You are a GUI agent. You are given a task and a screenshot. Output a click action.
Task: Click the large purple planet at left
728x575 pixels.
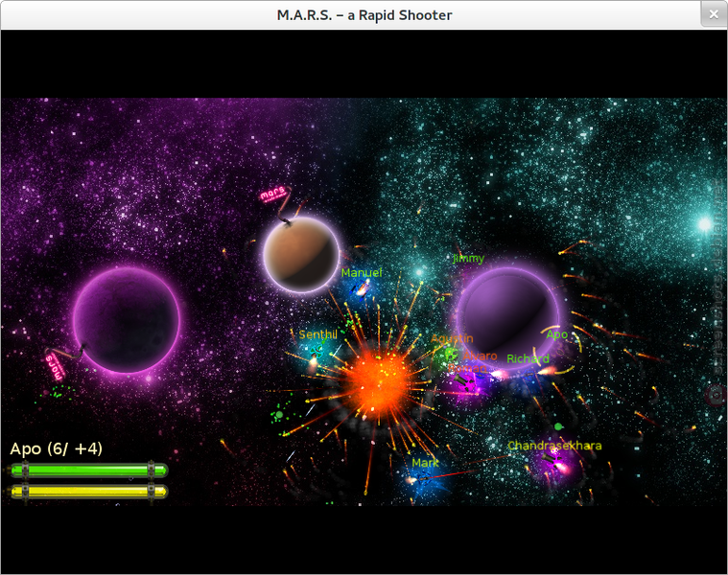[x=127, y=320]
